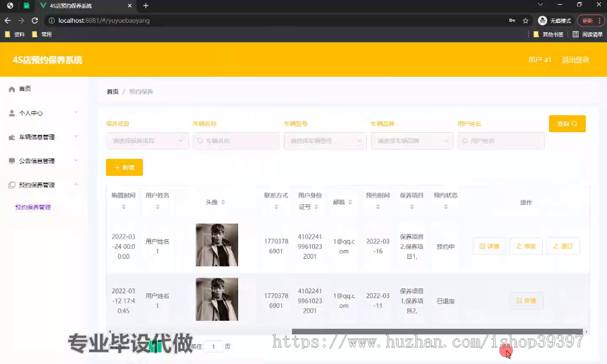This screenshot has width=607, height=364.
Task: Open the 车辆型号 select dropdown
Action: pos(325,141)
